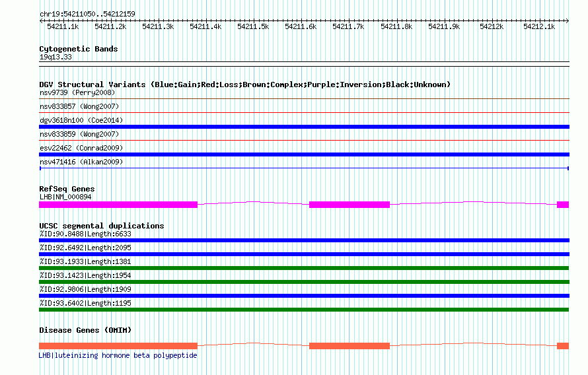Screen dimensions: 588x375
Task: Select duplication %ID:90.8488|Length:6633 label
Action: pyautogui.click(x=85, y=234)
